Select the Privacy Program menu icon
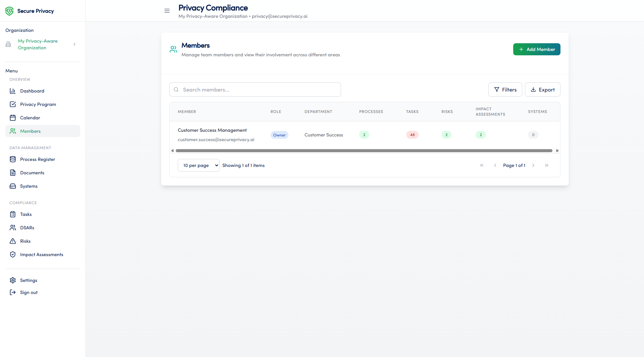This screenshot has width=644, height=357. [13, 104]
